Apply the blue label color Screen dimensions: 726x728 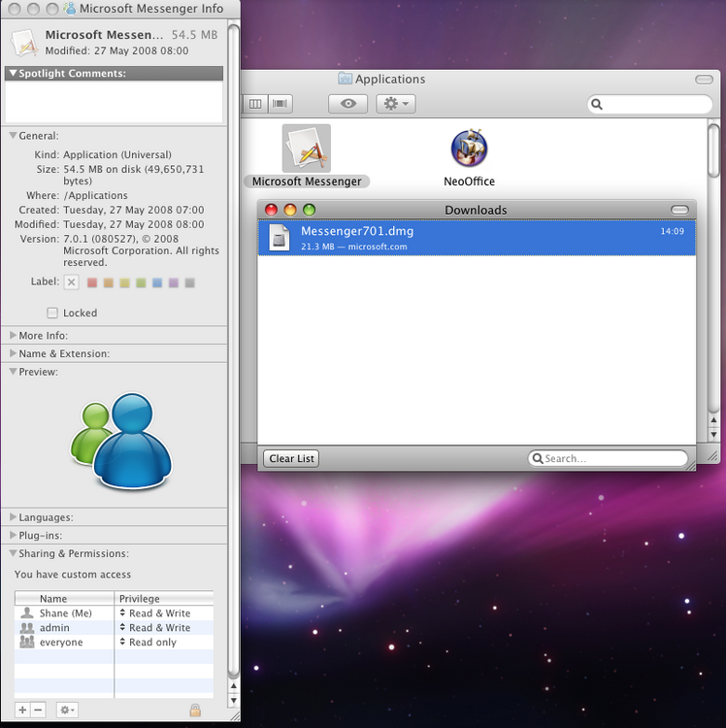click(x=157, y=282)
